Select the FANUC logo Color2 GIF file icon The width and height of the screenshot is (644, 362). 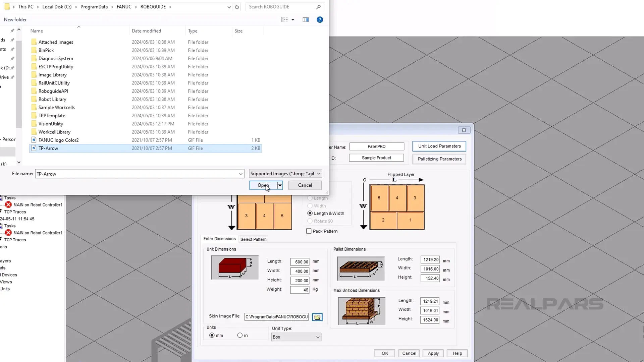[34, 140]
